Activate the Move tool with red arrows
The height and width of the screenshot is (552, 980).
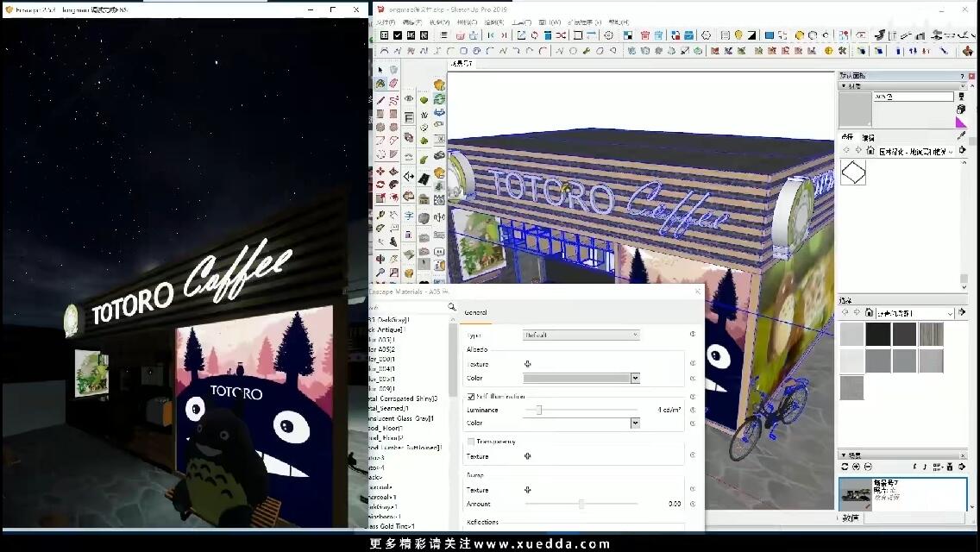[380, 172]
